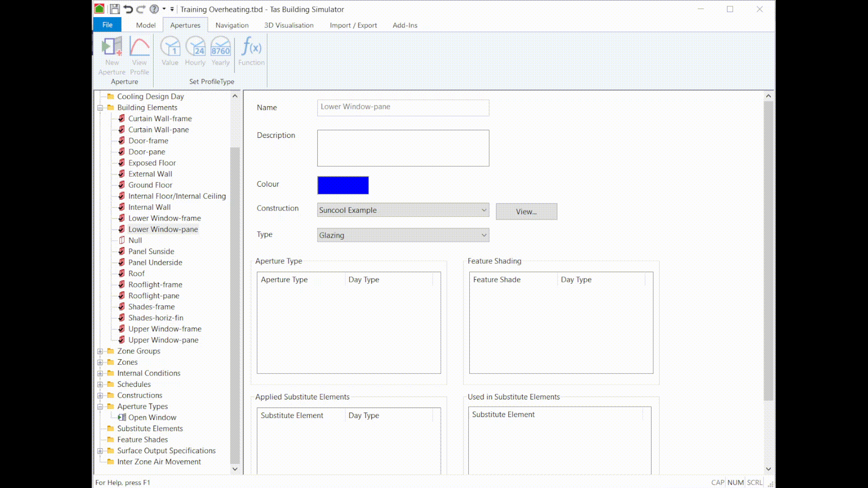868x488 pixels.
Task: Click the Set ProfileType icon
Action: [x=212, y=82]
